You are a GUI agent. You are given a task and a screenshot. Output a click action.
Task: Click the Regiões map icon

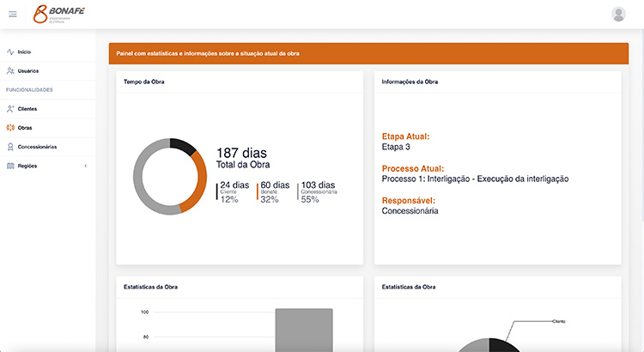coord(10,166)
